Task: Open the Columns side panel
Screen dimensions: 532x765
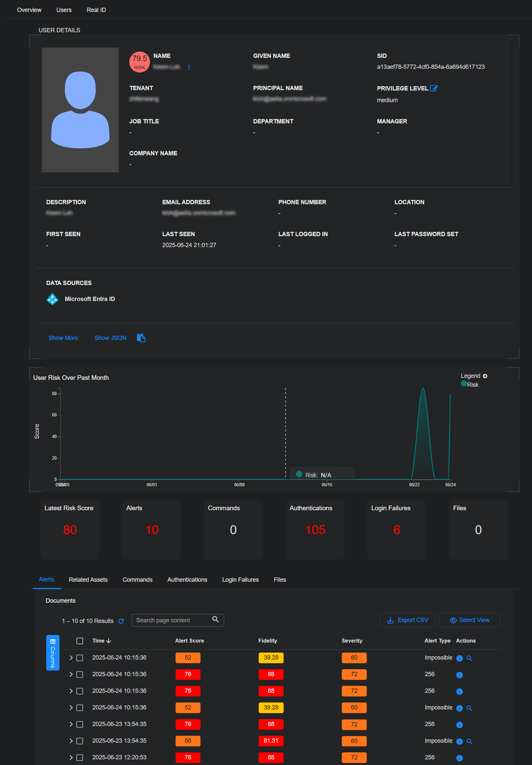Action: pos(53,652)
